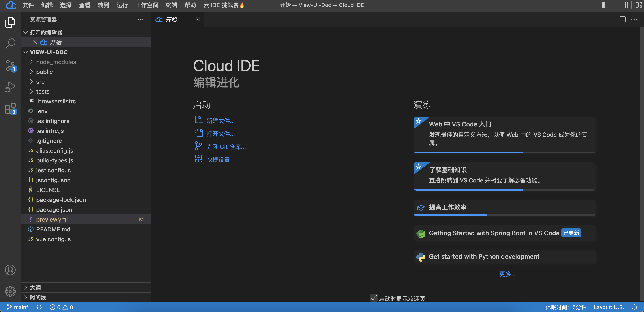Image resolution: width=644 pixels, height=312 pixels.
Task: Open the Manage gear icon
Action: (x=10, y=291)
